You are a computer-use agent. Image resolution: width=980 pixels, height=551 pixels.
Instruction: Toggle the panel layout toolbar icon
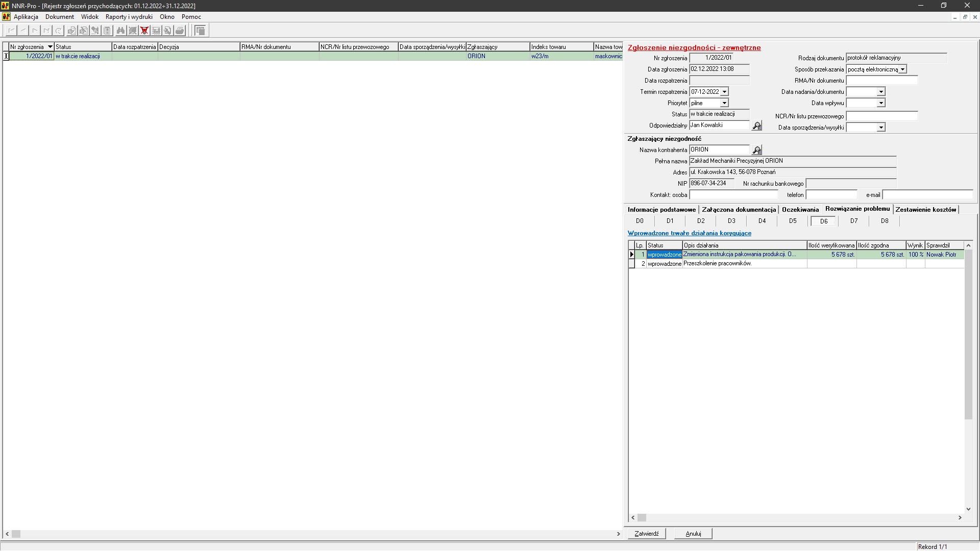pos(200,31)
